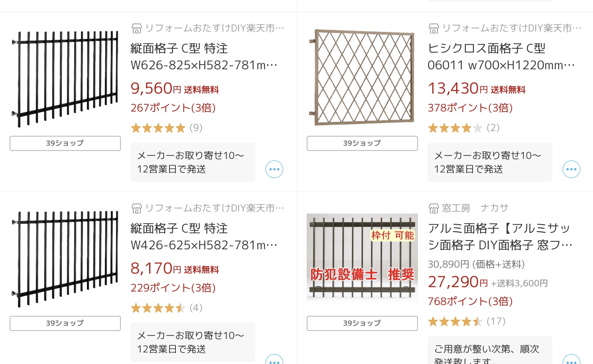Open the 防犯設備士 推奨 product image

(x=362, y=257)
